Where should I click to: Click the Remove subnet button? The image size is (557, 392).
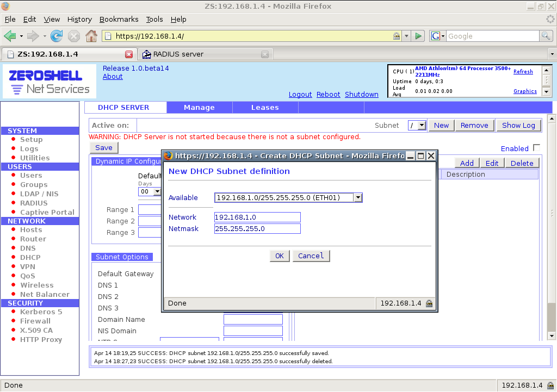tap(474, 126)
